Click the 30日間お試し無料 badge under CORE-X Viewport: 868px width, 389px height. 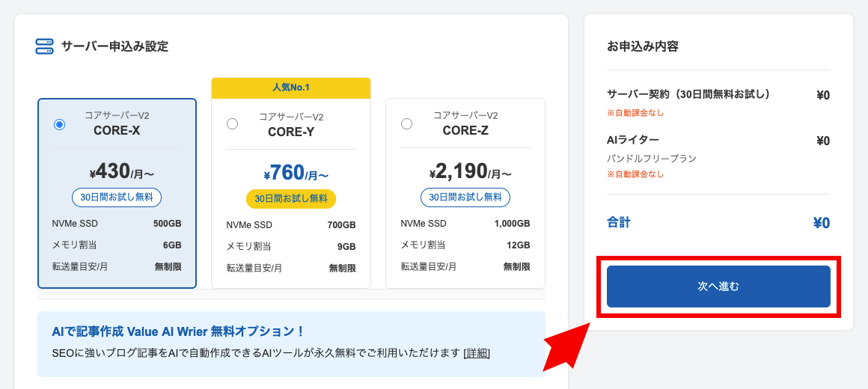117,197
